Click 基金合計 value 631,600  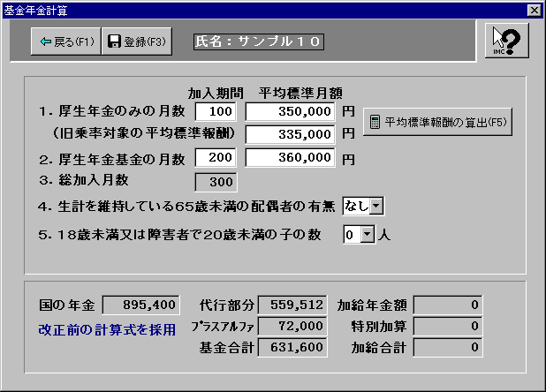[292, 348]
